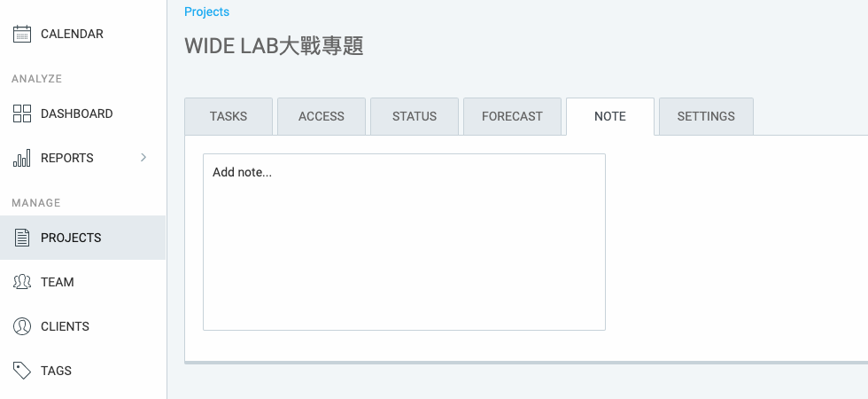Open the Forecast tab
The width and height of the screenshot is (868, 399).
(513, 116)
